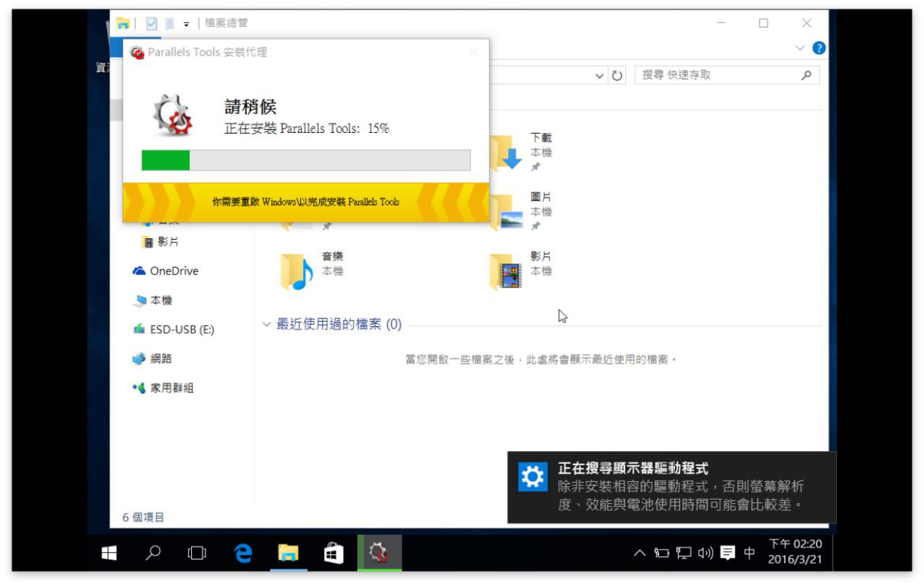Click the 搜尋 快速存取 search field
Viewport: 924px width, 586px height.
[727, 75]
